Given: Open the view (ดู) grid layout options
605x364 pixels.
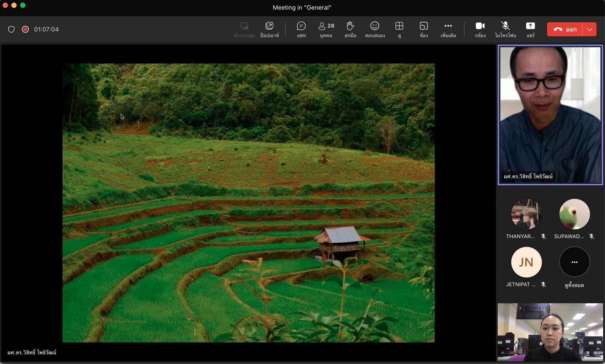Looking at the screenshot, I should [399, 29].
